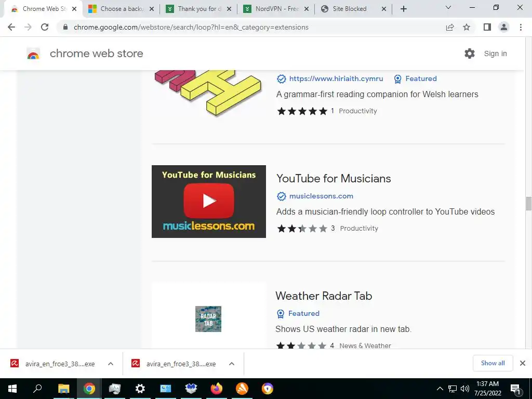
Task: Bookmark this page with star icon
Action: pyautogui.click(x=467, y=27)
